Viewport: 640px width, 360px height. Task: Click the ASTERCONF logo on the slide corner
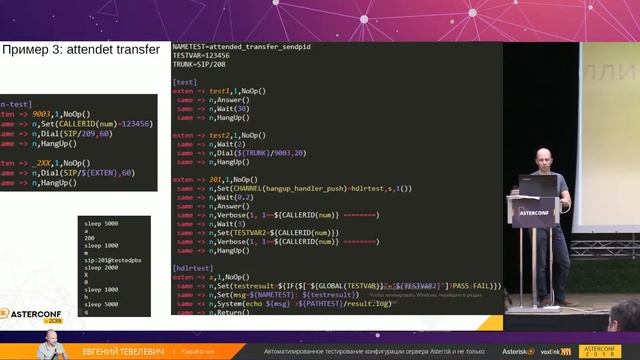tap(31, 316)
